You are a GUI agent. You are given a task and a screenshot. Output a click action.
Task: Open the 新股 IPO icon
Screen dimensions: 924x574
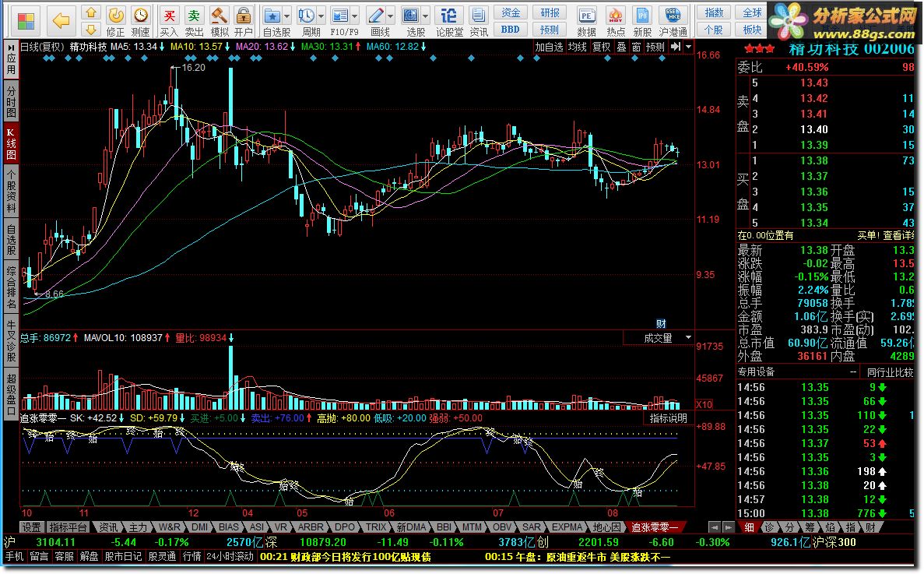click(x=642, y=21)
